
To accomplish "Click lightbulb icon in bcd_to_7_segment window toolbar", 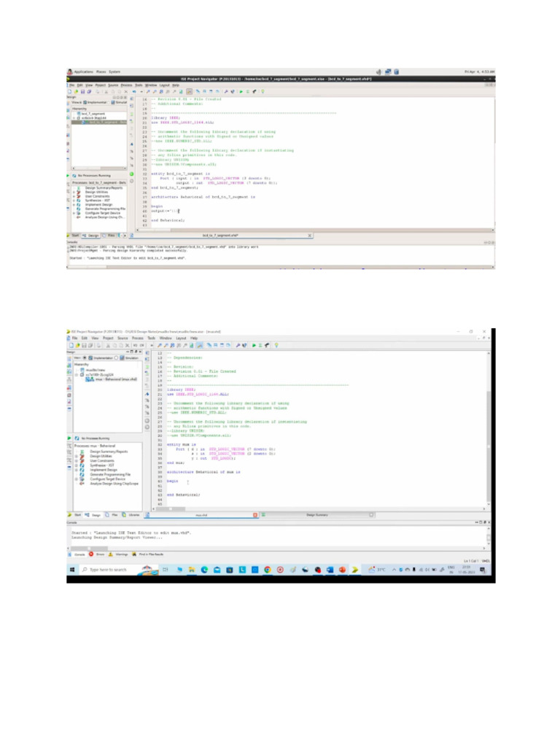I will click(x=262, y=91).
